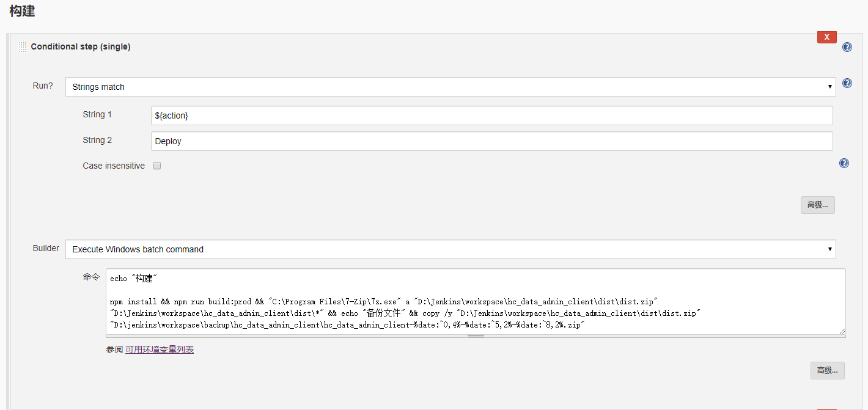The image size is (868, 410).
Task: Open 高级 options below the command box
Action: click(x=827, y=370)
